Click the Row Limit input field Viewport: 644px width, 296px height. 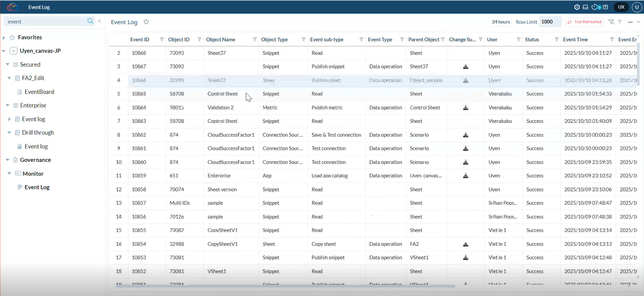(550, 22)
